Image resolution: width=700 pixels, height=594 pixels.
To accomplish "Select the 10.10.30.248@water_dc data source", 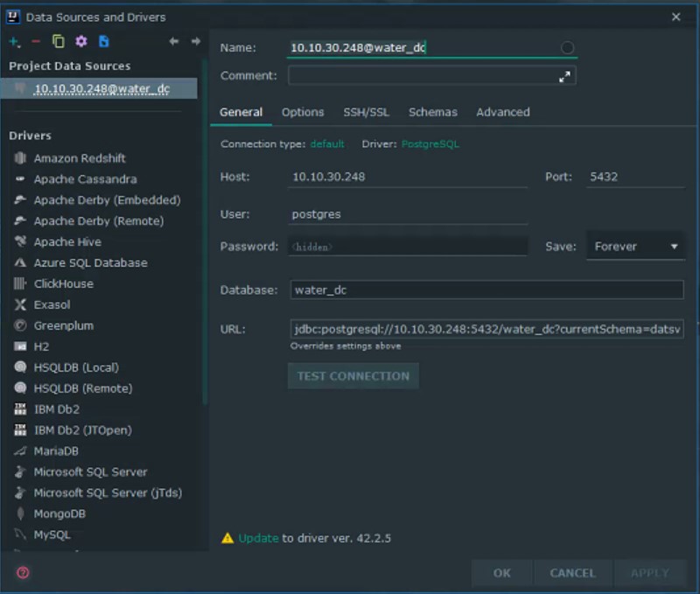I will pos(99,88).
